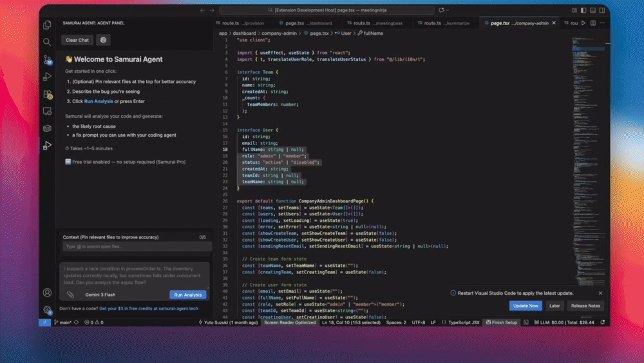Click the Screen Reader Optimized status entry
Viewport: 644px width, 363px height.
click(290, 322)
